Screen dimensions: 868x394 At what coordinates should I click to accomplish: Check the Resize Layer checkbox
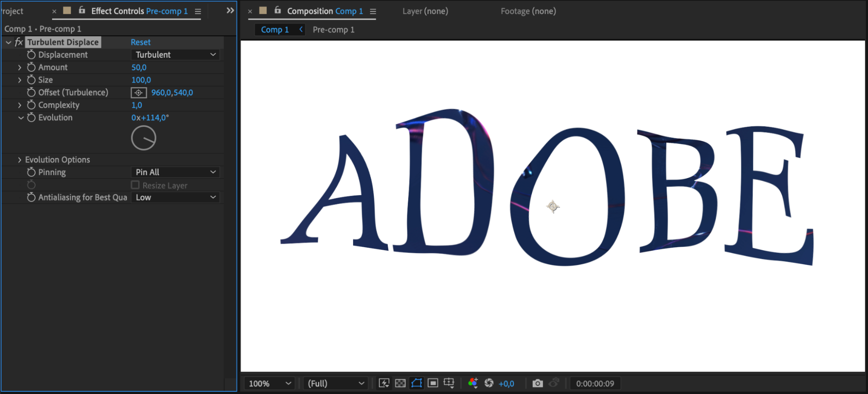[135, 185]
